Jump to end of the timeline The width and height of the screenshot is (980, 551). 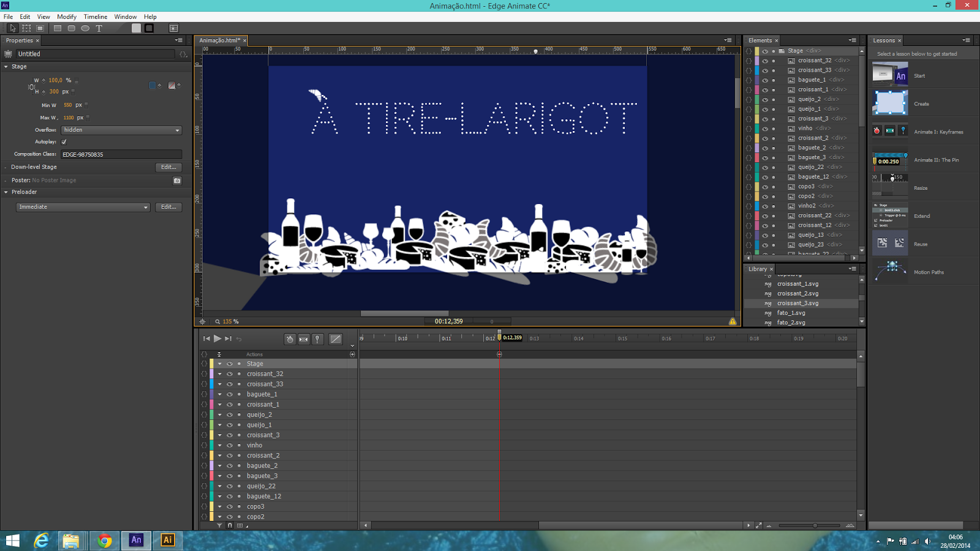(228, 339)
